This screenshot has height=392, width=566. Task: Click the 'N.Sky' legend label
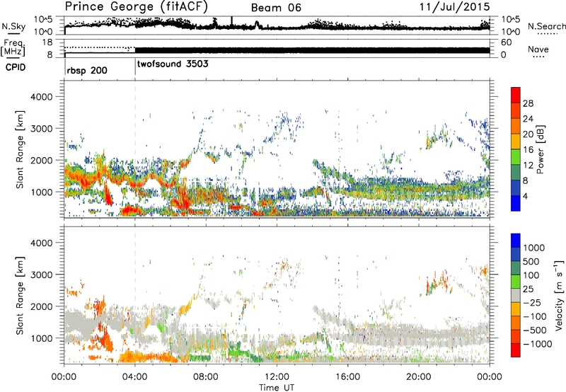click(13, 26)
